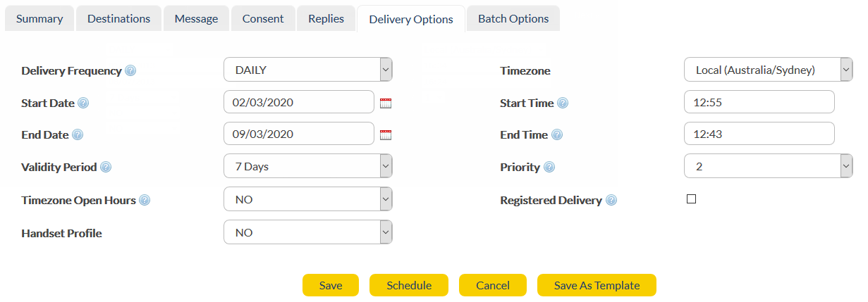868x302 pixels.
Task: Click the Save As Template button
Action: [597, 285]
